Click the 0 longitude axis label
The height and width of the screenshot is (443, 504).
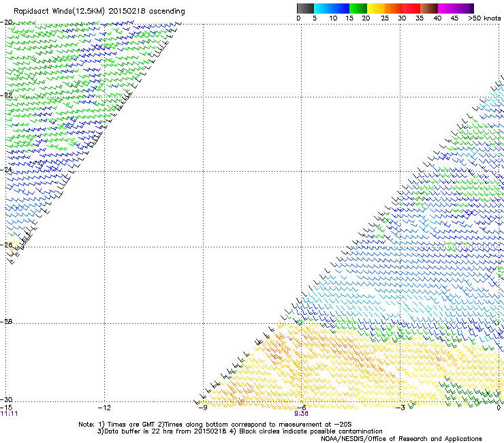(x=499, y=408)
